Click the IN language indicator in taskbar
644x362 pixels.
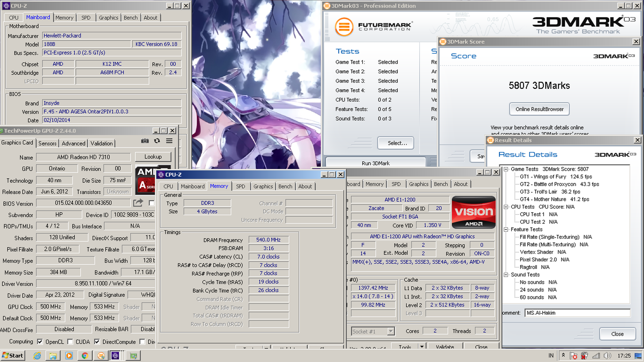click(551, 356)
